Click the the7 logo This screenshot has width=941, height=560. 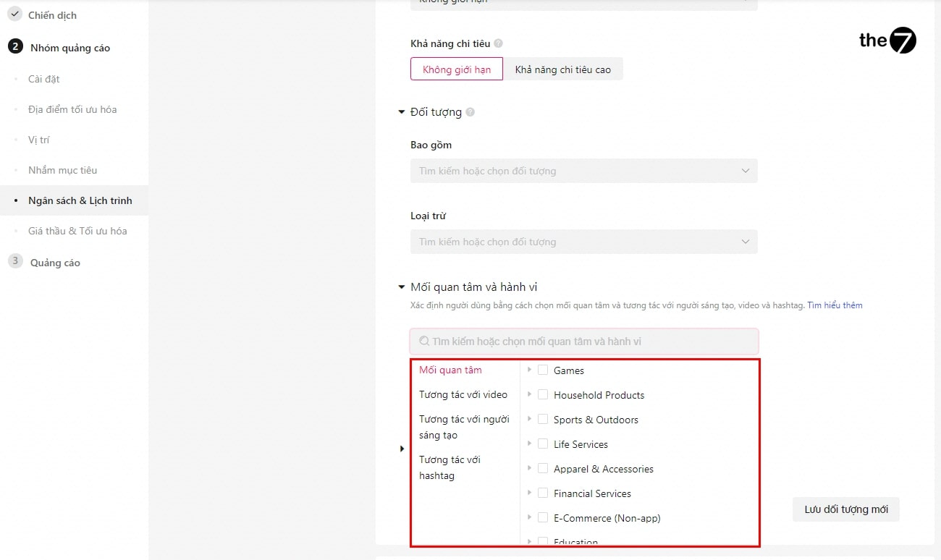pyautogui.click(x=887, y=41)
